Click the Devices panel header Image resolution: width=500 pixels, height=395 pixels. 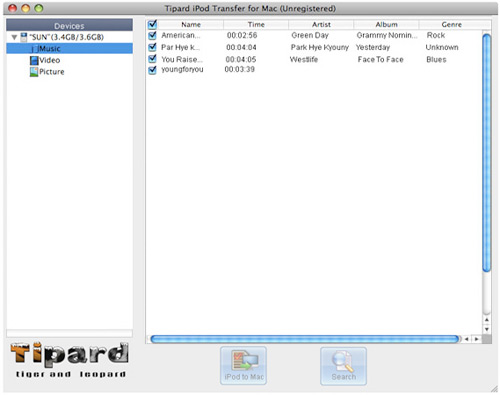[69, 25]
